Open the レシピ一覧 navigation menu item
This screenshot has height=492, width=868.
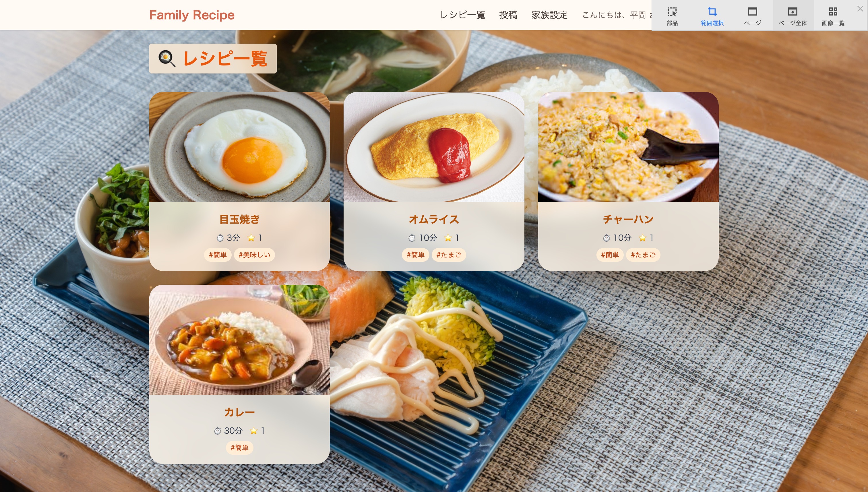(x=462, y=15)
